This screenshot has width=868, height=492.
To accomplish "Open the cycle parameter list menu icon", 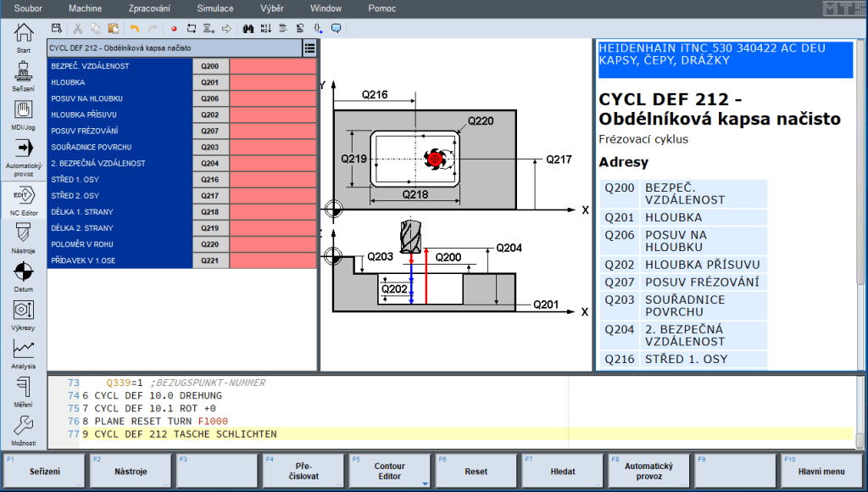I will [x=309, y=48].
